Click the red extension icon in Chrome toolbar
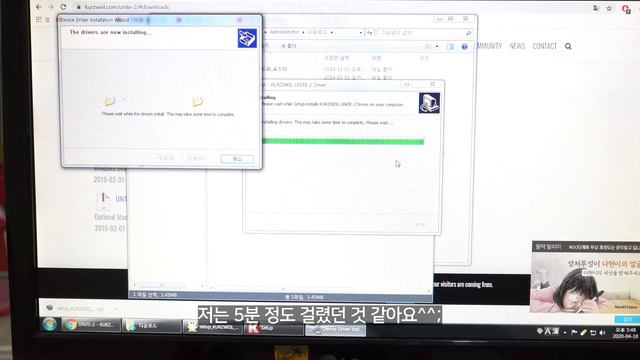 626,9
